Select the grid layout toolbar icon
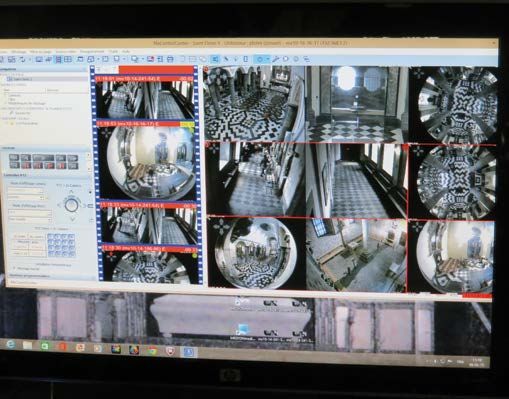 [x=68, y=59]
